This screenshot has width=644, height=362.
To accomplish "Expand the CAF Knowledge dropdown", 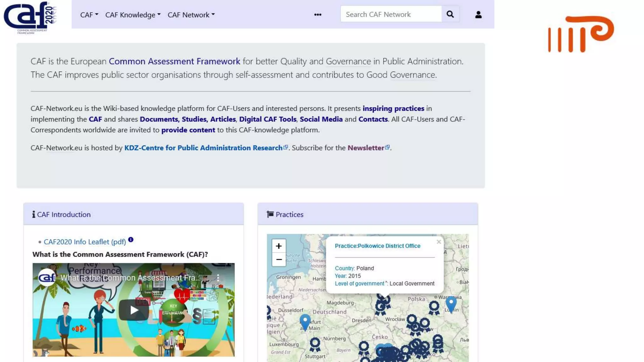I will 133,15.
